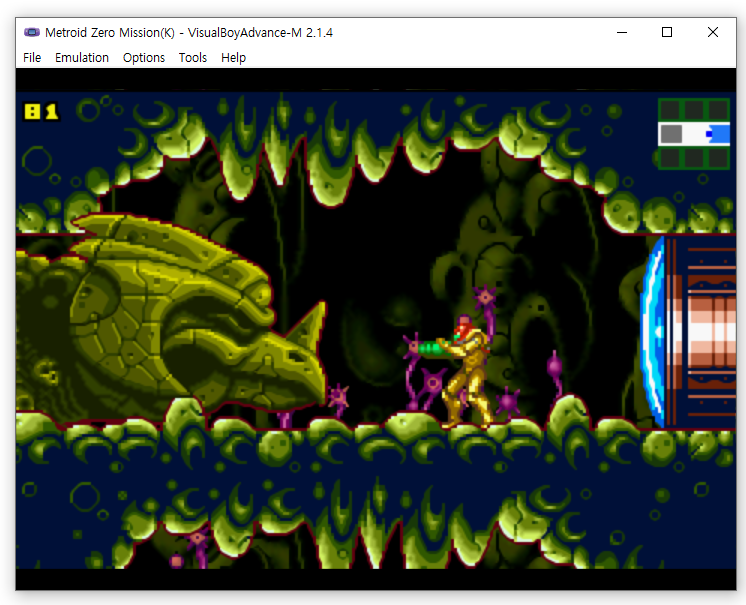Click the VisualBoyAdvance app icon in title bar
Image resolution: width=746 pixels, height=605 pixels.
click(x=32, y=32)
